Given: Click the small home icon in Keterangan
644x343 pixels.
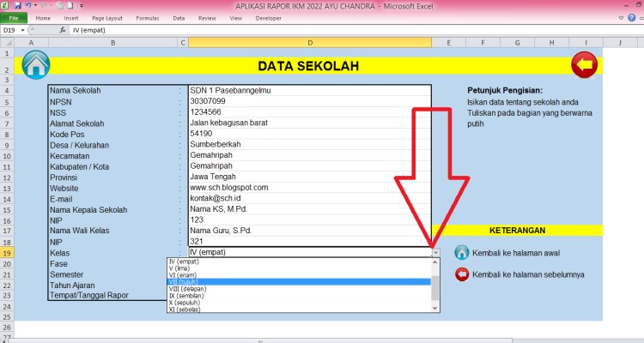Looking at the screenshot, I should (461, 252).
